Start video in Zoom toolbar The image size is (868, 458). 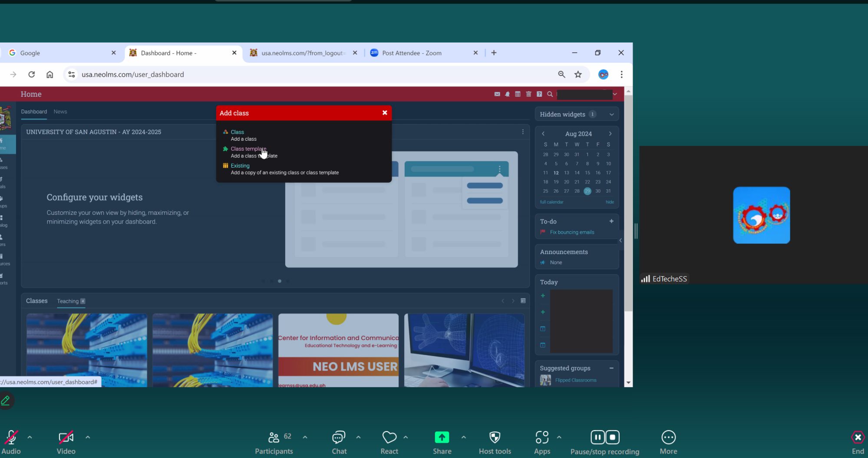tap(66, 442)
